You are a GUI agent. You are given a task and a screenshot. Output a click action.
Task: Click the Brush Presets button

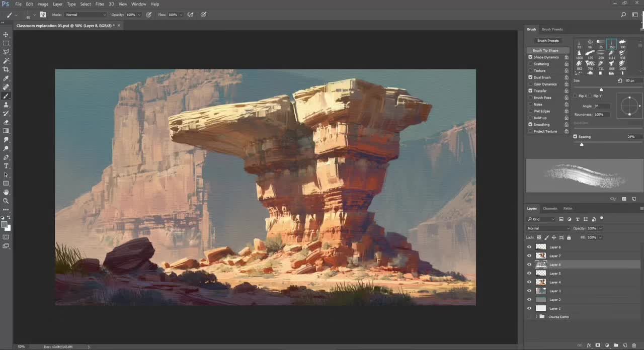548,41
